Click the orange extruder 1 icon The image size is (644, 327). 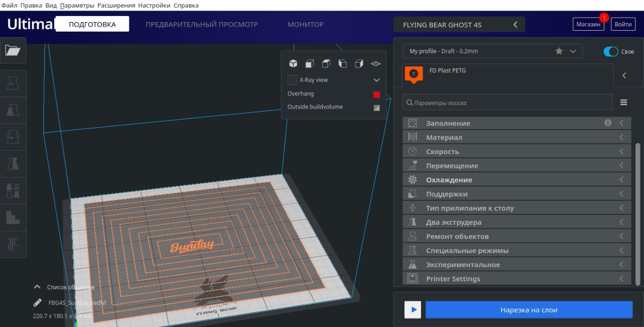pos(414,74)
